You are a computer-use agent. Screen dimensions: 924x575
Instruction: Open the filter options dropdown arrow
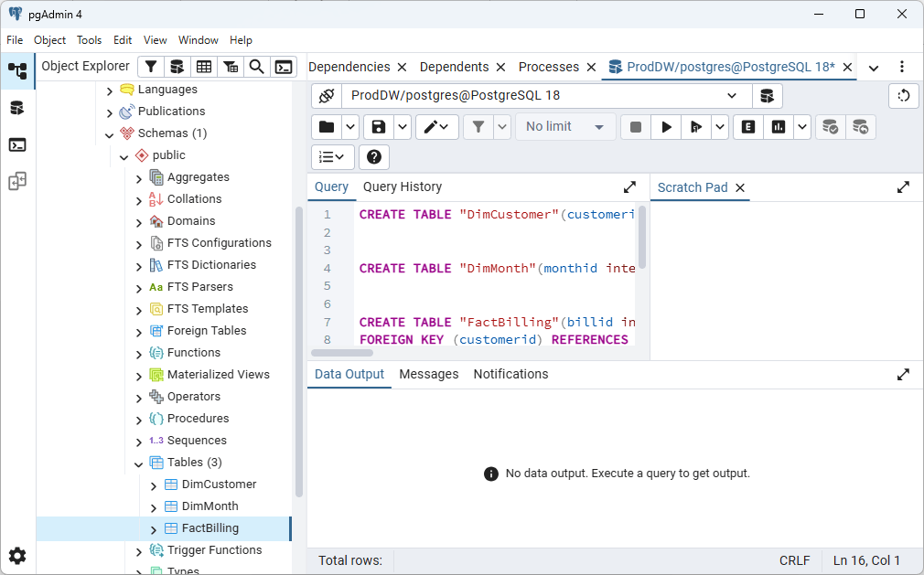[x=502, y=127]
